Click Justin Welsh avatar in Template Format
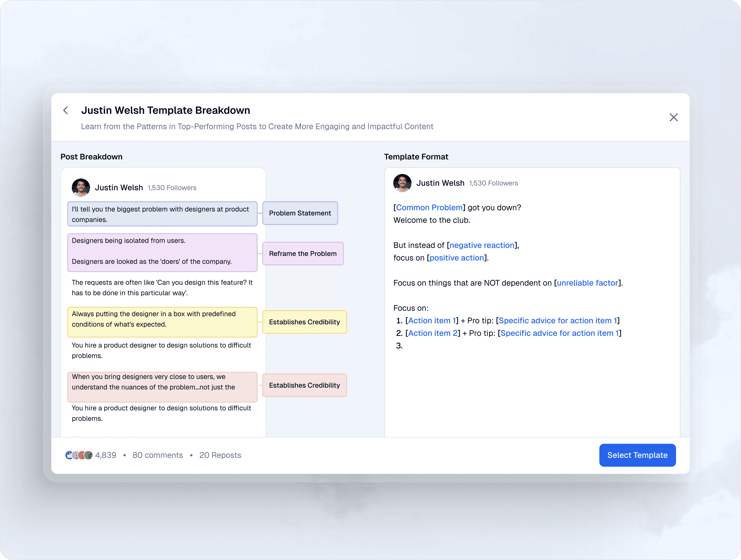The height and width of the screenshot is (560, 741). point(402,183)
